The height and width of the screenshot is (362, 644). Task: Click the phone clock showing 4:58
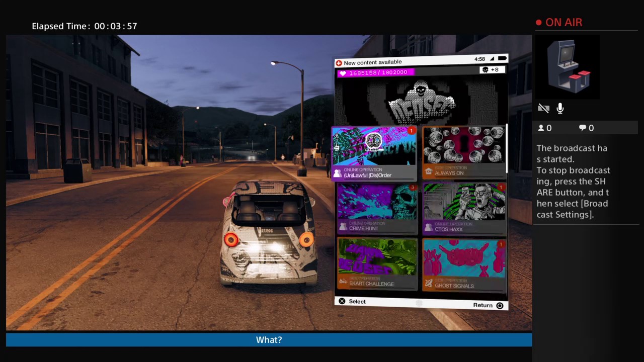[x=479, y=59]
